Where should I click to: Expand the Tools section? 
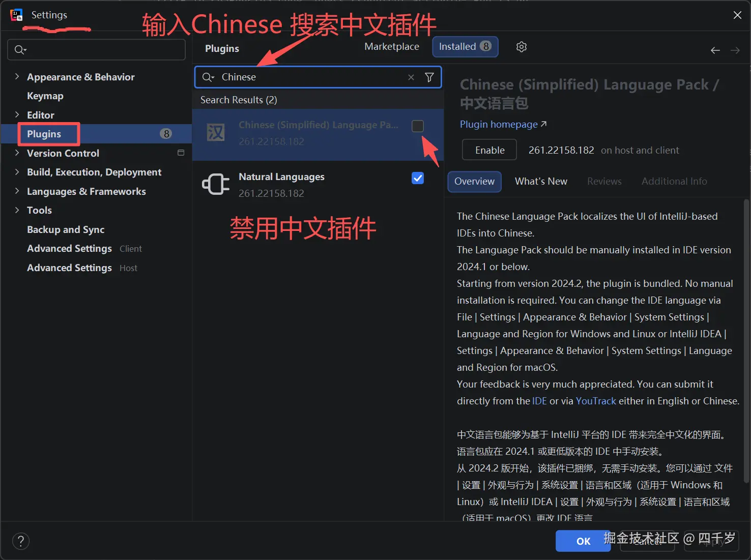tap(17, 210)
